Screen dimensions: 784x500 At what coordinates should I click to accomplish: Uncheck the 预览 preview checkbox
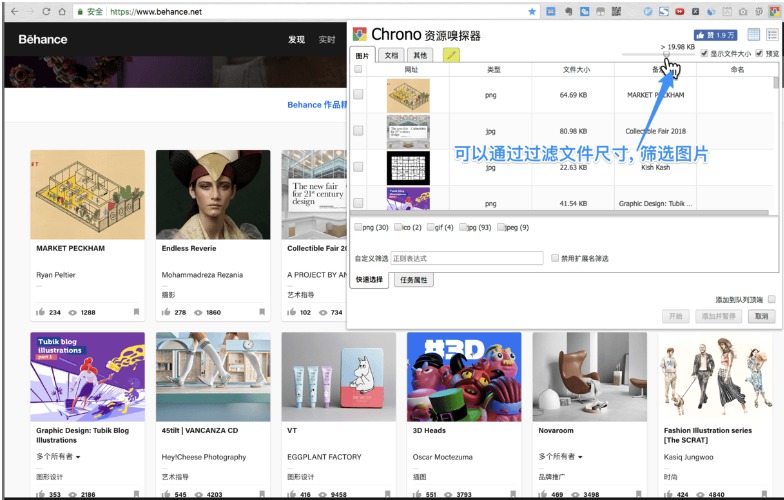click(759, 53)
